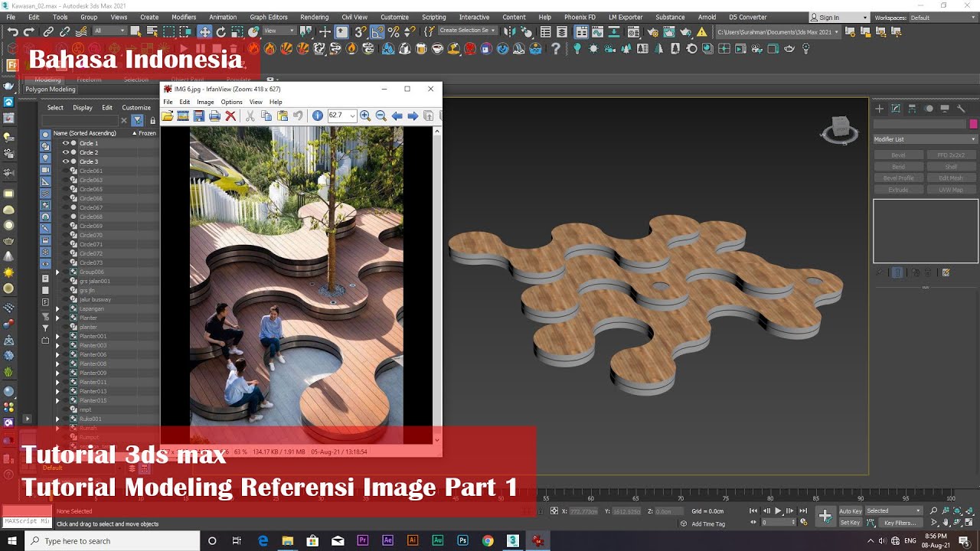This screenshot has height=551, width=980.
Task: Toggle Auto Key mode
Action: 851,511
